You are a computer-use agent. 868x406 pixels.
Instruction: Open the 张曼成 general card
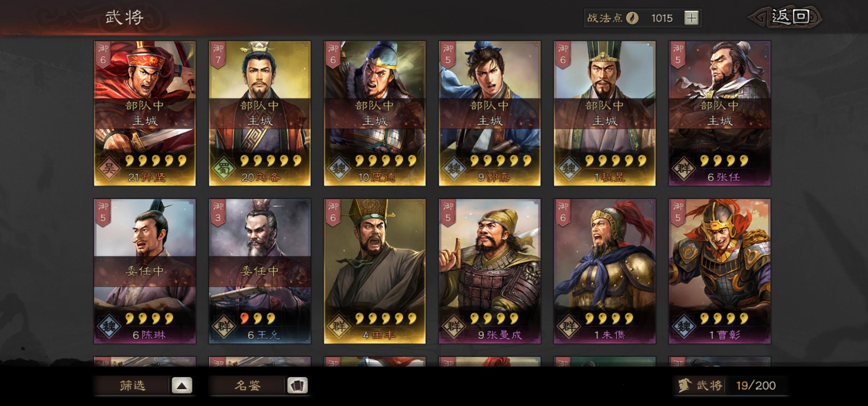pyautogui.click(x=490, y=271)
